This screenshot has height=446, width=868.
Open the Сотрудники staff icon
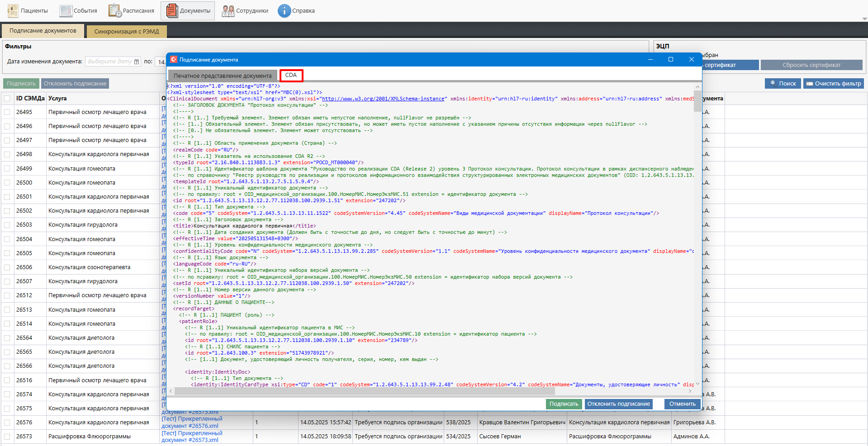[x=228, y=11]
